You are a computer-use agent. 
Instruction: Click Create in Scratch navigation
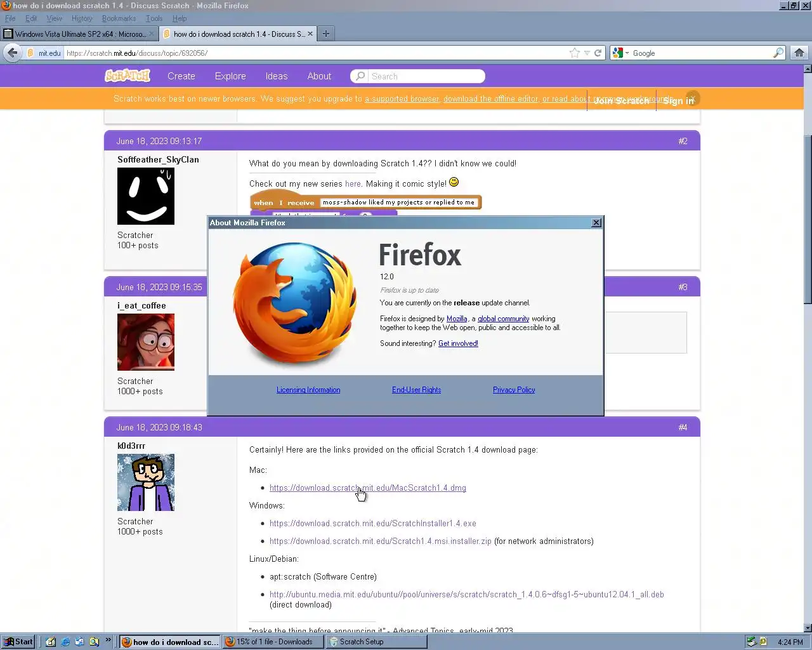(181, 76)
